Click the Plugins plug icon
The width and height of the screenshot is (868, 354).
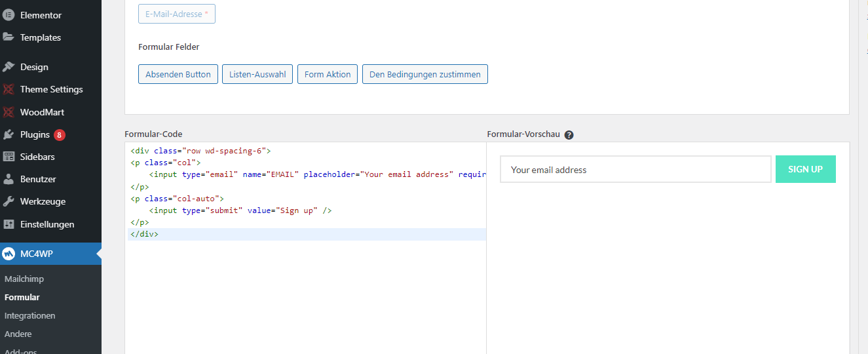(x=9, y=134)
